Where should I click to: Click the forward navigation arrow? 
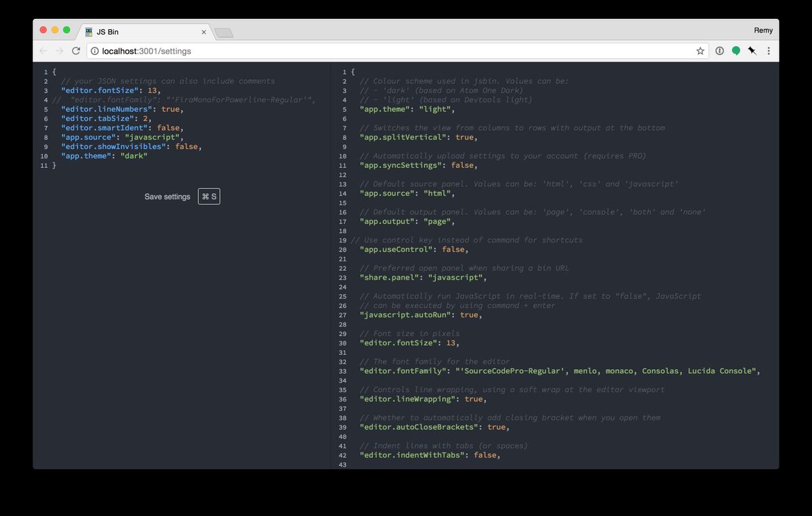click(60, 51)
